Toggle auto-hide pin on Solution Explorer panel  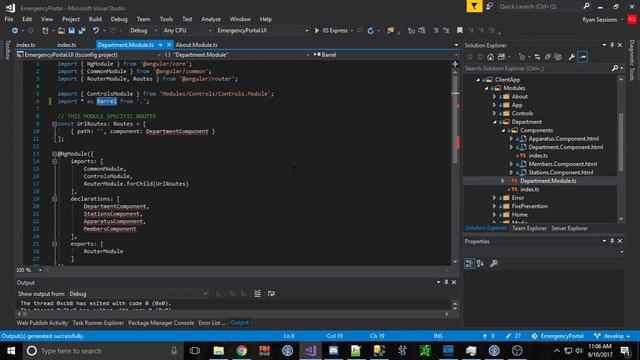[x=612, y=45]
